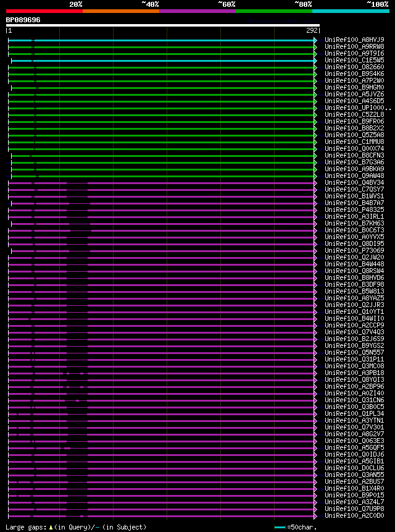395x532 pixels.
Task: Open the UniRef100_P73069 hit label
Action: [354, 250]
